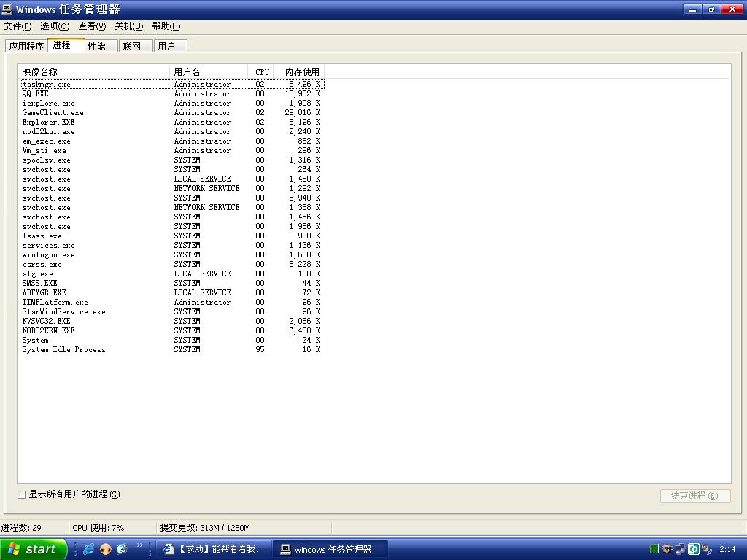This screenshot has height=560, width=747.
Task: Switch to the 应用程序 tab
Action: pyautogui.click(x=26, y=46)
